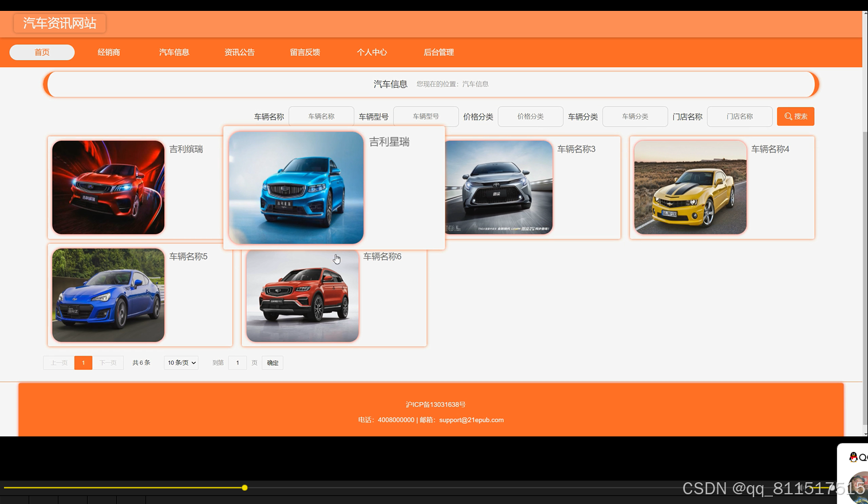Image resolution: width=868 pixels, height=504 pixels.
Task: Go to 汽车信息 in navigation bar
Action: 174,52
